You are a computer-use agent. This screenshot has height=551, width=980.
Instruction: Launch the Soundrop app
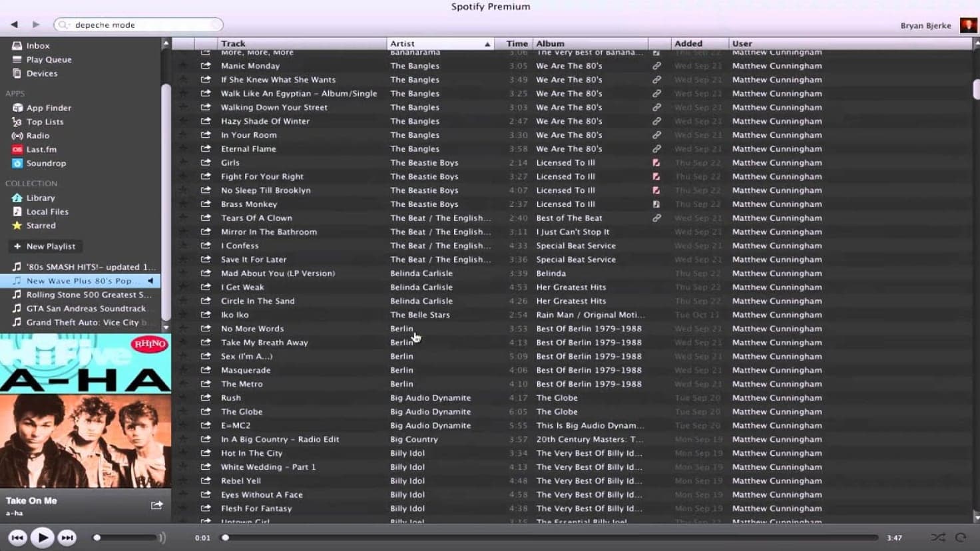(46, 164)
